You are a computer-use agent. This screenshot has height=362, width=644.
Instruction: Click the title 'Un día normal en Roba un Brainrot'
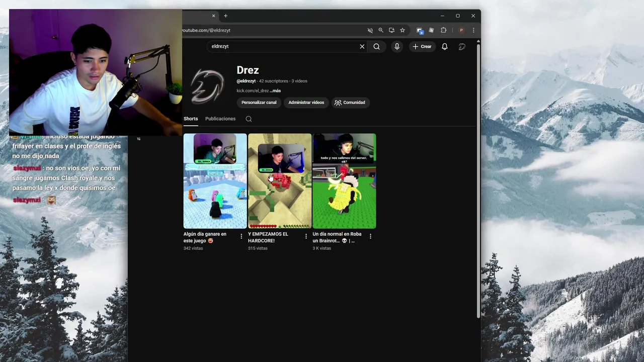[337, 237]
